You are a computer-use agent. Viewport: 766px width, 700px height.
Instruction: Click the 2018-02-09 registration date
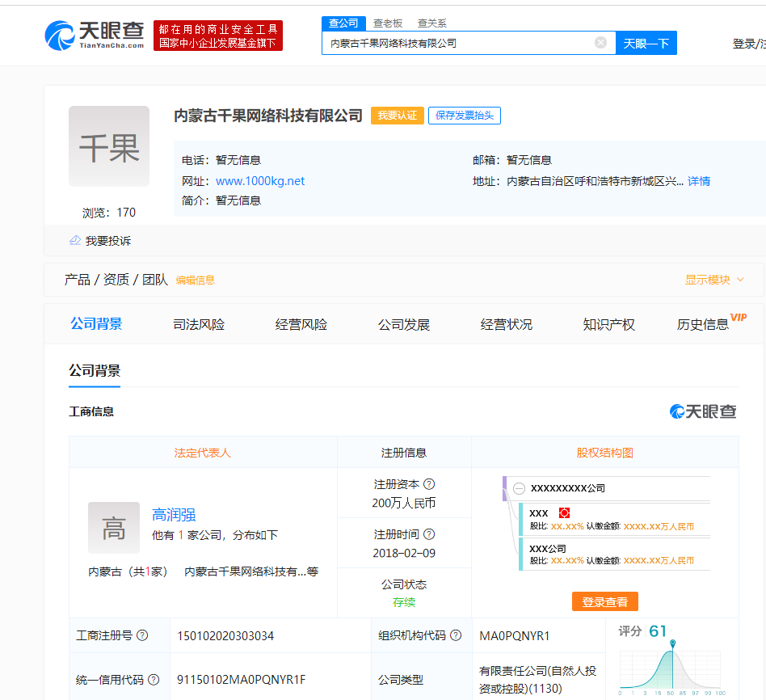click(404, 553)
